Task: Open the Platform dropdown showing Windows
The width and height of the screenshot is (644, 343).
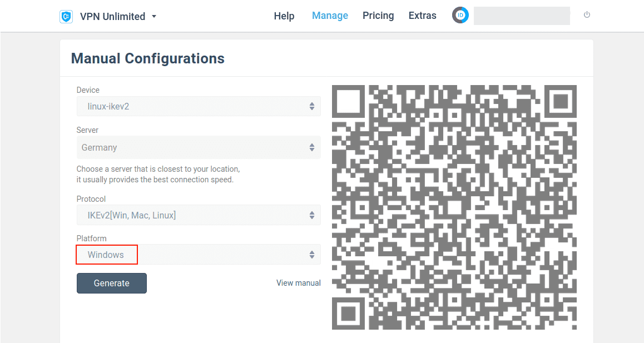Action: tap(198, 255)
